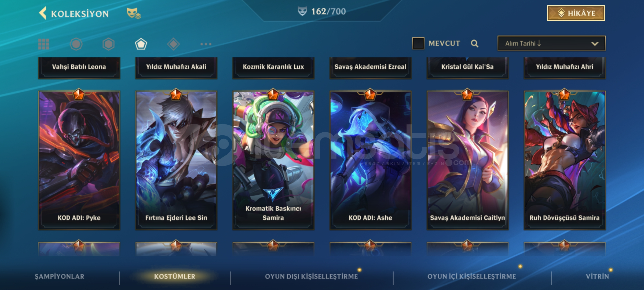Click the dropdown chevron next to Alım Tarihi
The width and height of the screenshot is (644, 290).
[x=595, y=44]
